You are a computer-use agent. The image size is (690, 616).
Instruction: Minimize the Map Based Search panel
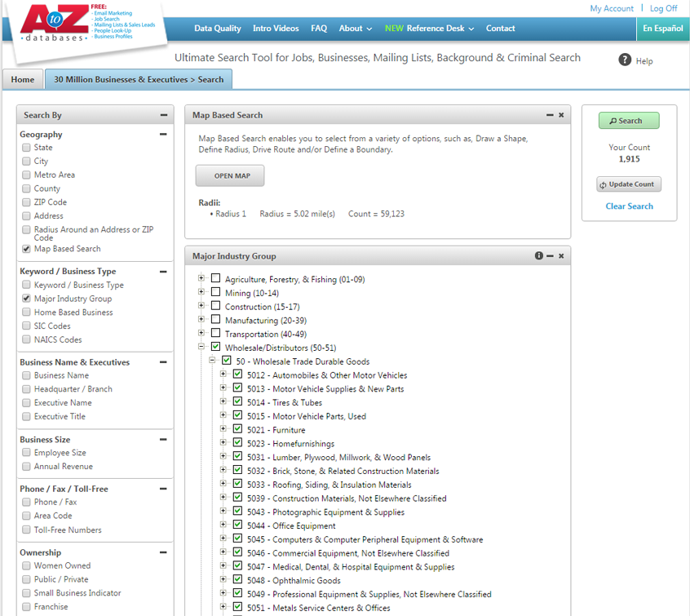[550, 115]
